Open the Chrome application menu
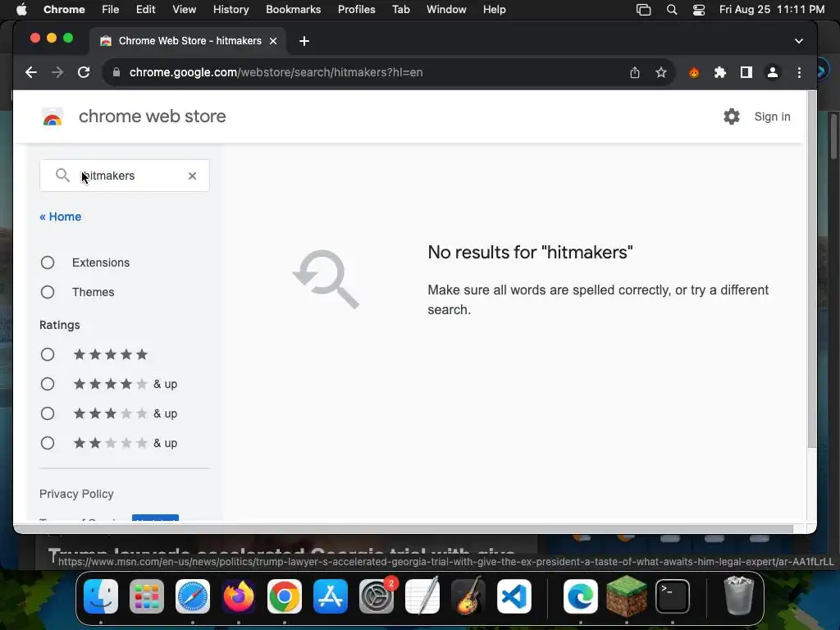840x630 pixels. click(64, 10)
